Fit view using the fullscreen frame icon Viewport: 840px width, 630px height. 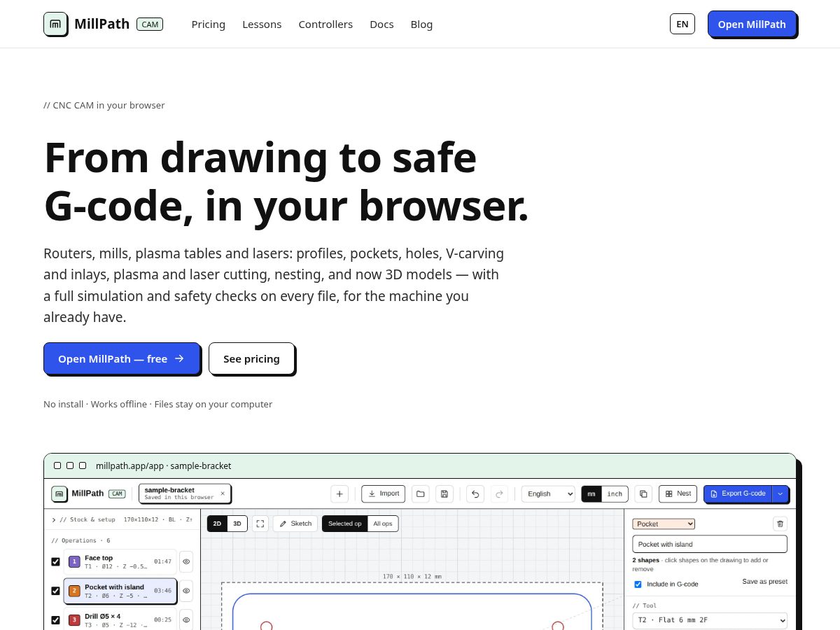point(260,524)
